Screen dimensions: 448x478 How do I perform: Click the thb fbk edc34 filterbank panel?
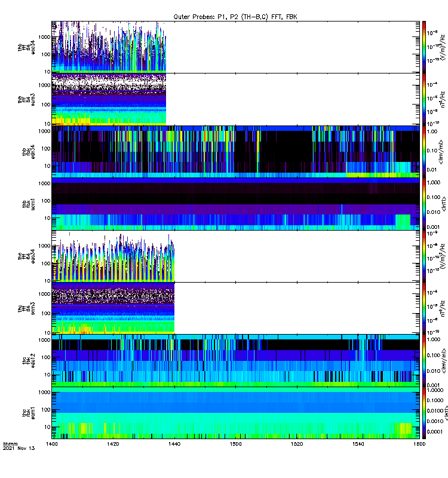(235, 151)
